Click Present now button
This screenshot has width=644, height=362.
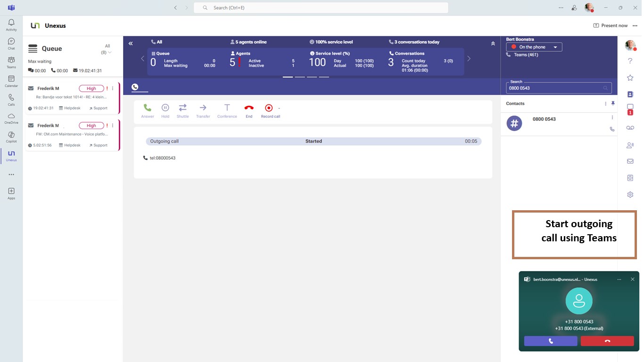[x=610, y=25]
